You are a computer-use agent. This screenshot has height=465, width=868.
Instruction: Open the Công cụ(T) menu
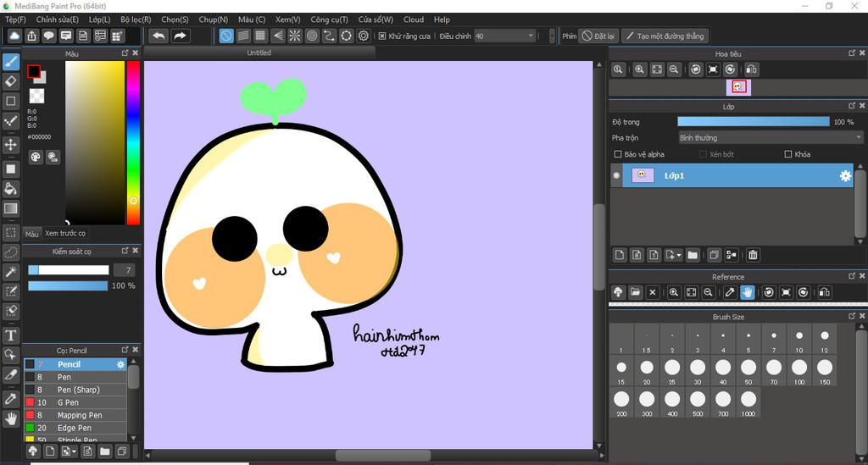pos(330,19)
